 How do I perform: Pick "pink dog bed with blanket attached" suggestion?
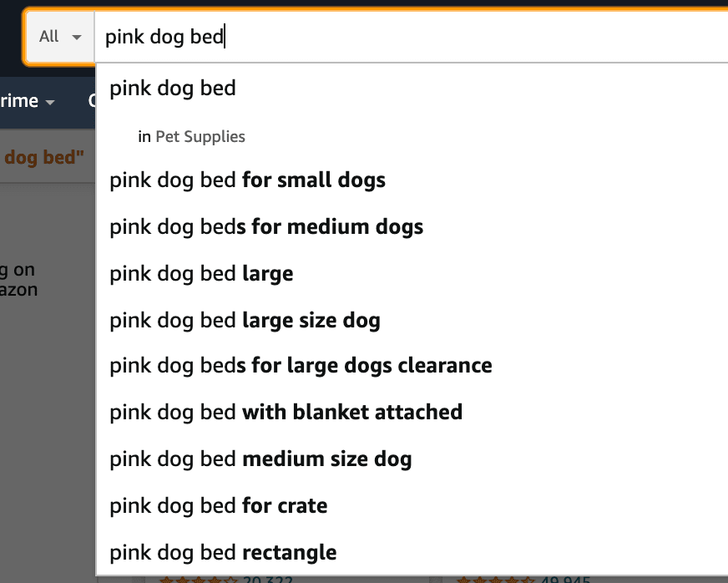286,412
